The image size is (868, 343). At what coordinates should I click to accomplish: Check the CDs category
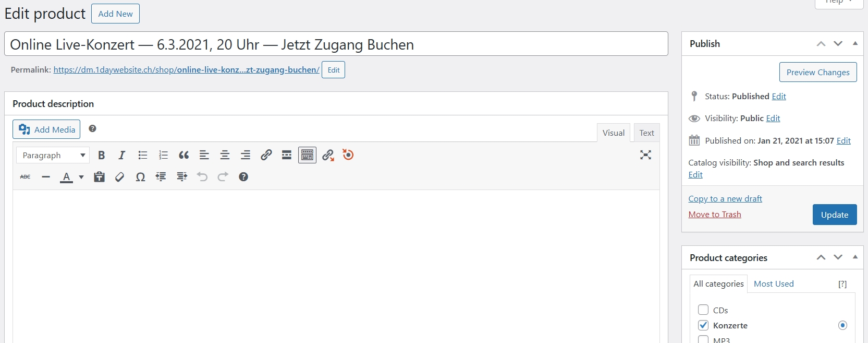click(x=703, y=310)
